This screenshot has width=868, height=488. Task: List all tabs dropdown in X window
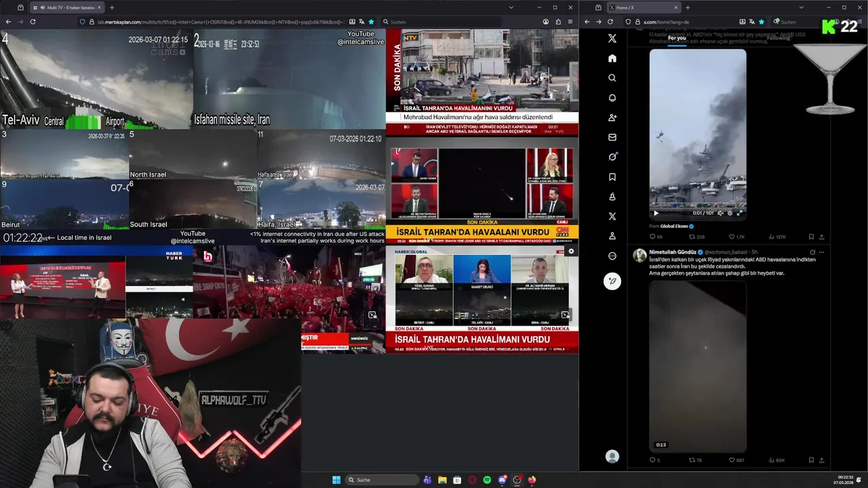[x=801, y=7]
